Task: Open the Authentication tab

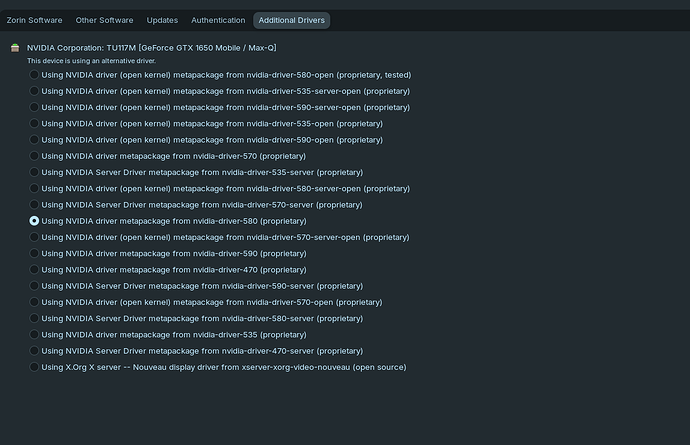Action: 218,20
